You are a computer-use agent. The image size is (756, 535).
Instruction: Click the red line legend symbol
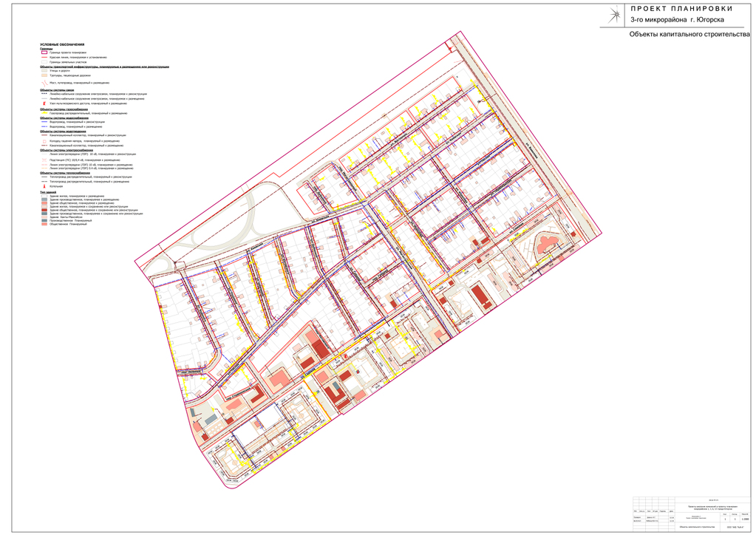click(x=44, y=57)
